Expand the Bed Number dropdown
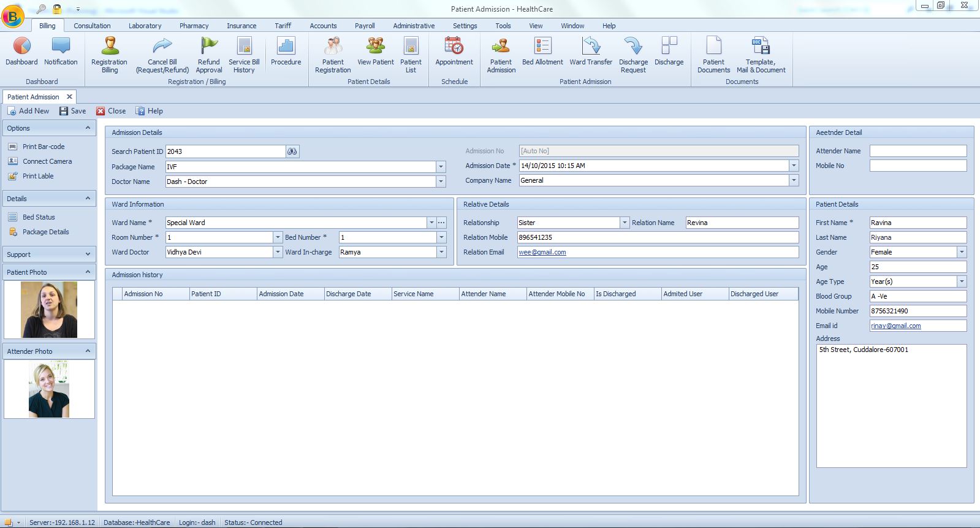The height and width of the screenshot is (528, 980). pos(441,237)
